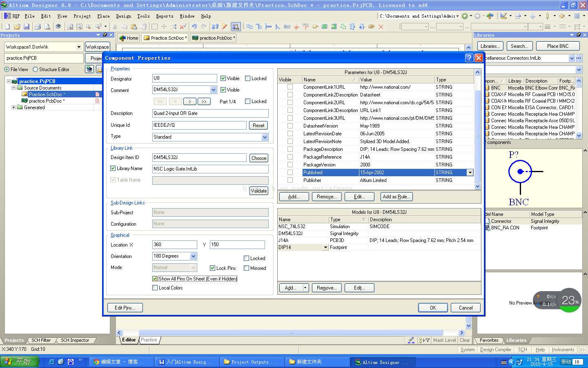Open the Design menu

[123, 16]
